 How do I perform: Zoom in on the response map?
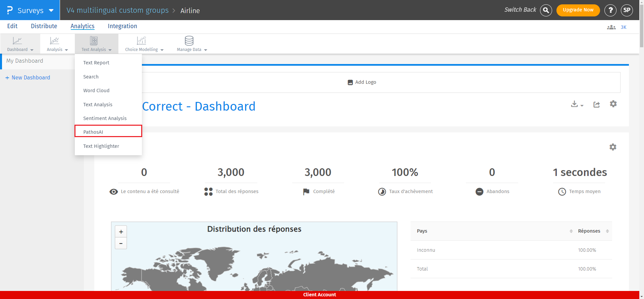121,232
